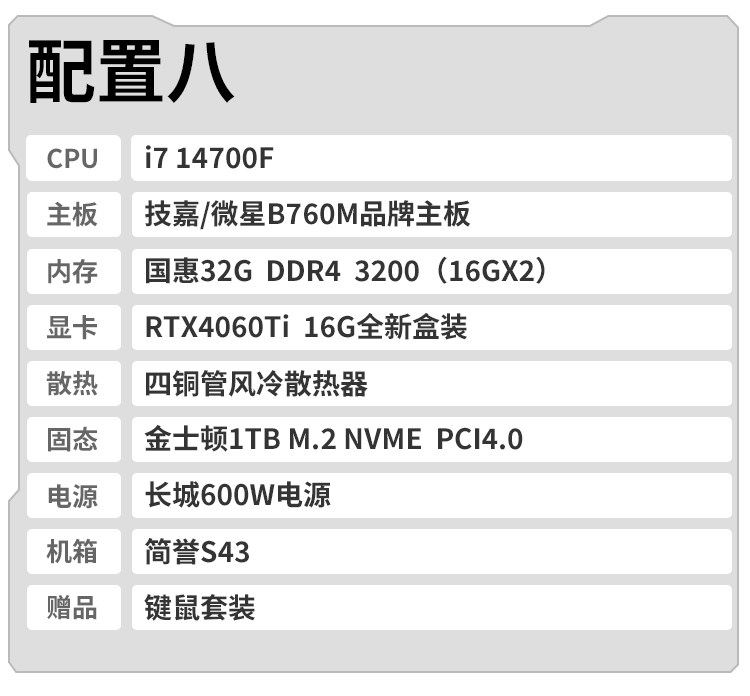750x696 pixels.
Task: Select the CPU label cell
Action: click(x=73, y=158)
